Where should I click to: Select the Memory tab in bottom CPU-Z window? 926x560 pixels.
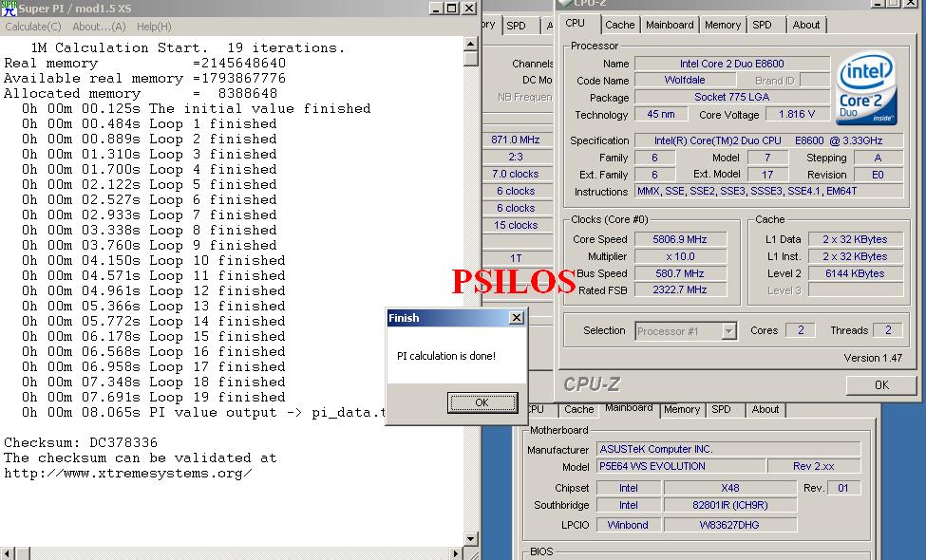tap(682, 409)
